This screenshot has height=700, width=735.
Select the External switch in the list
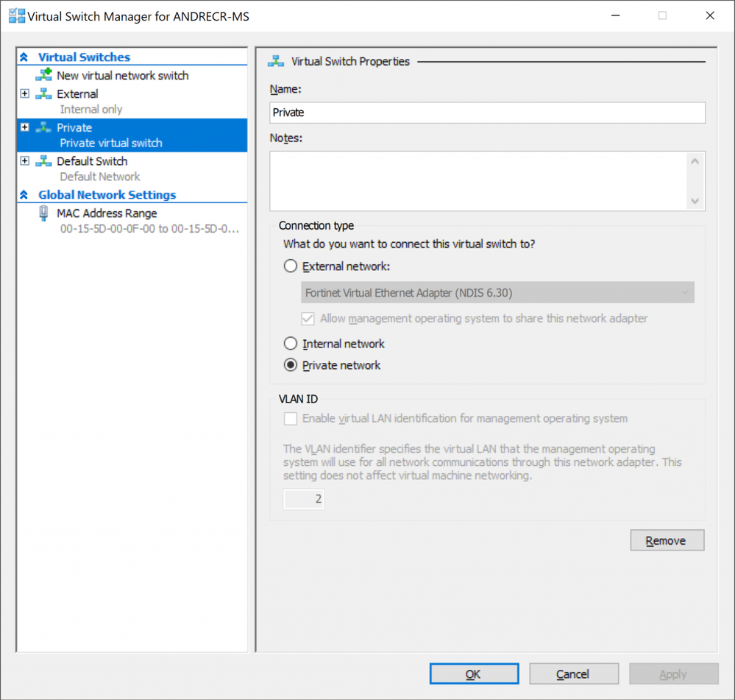click(77, 93)
